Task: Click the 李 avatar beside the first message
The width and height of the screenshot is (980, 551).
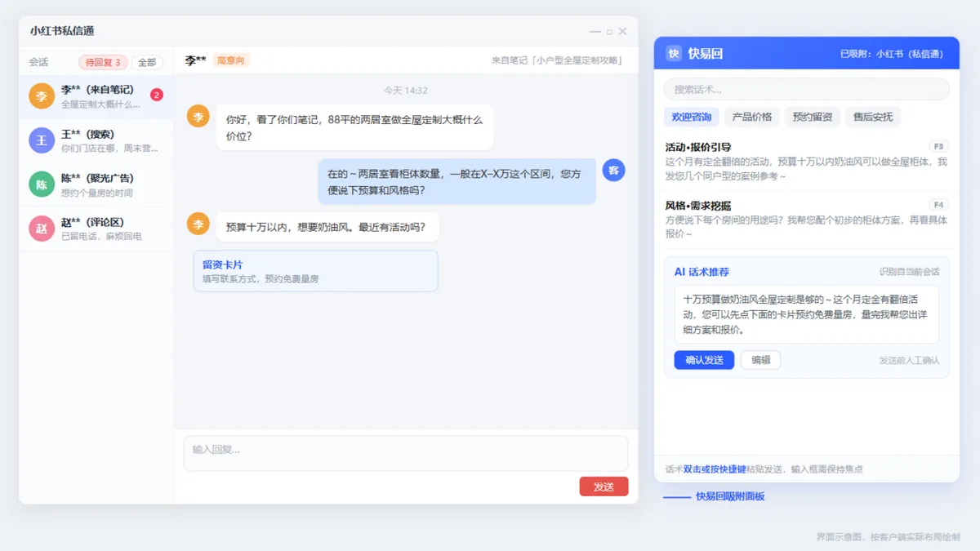Action: pos(198,116)
